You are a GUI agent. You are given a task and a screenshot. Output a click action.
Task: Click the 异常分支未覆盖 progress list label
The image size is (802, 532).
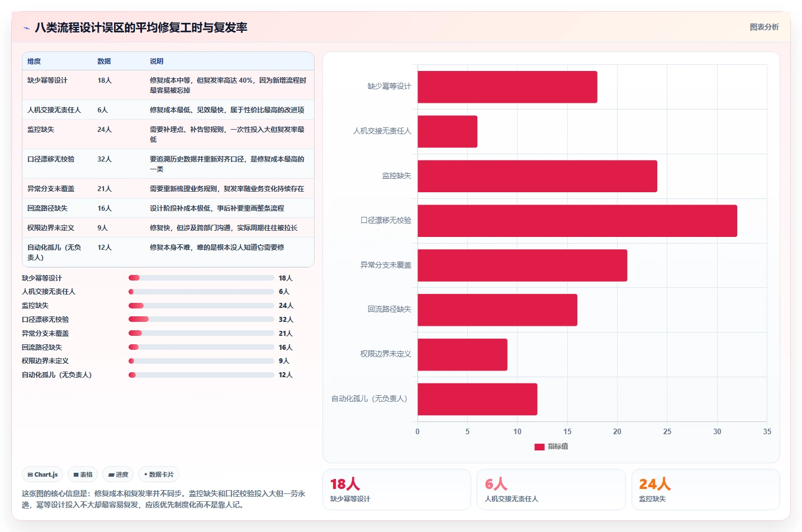45,334
